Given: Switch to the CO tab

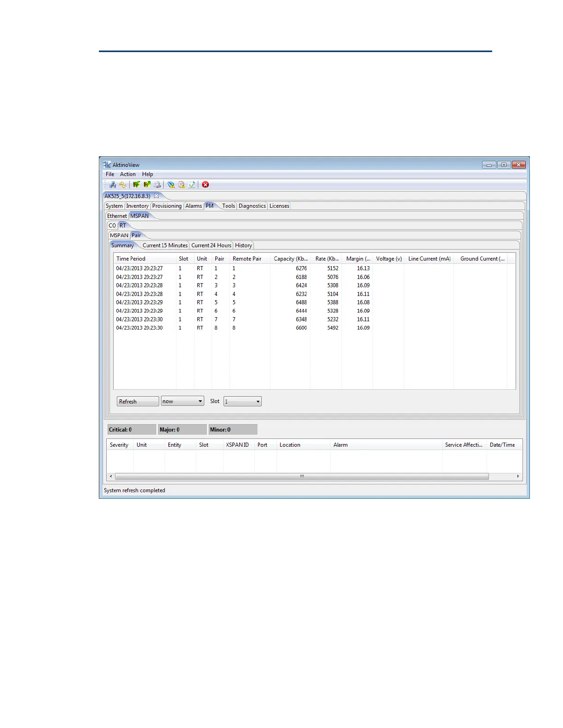Looking at the screenshot, I should click(112, 225).
